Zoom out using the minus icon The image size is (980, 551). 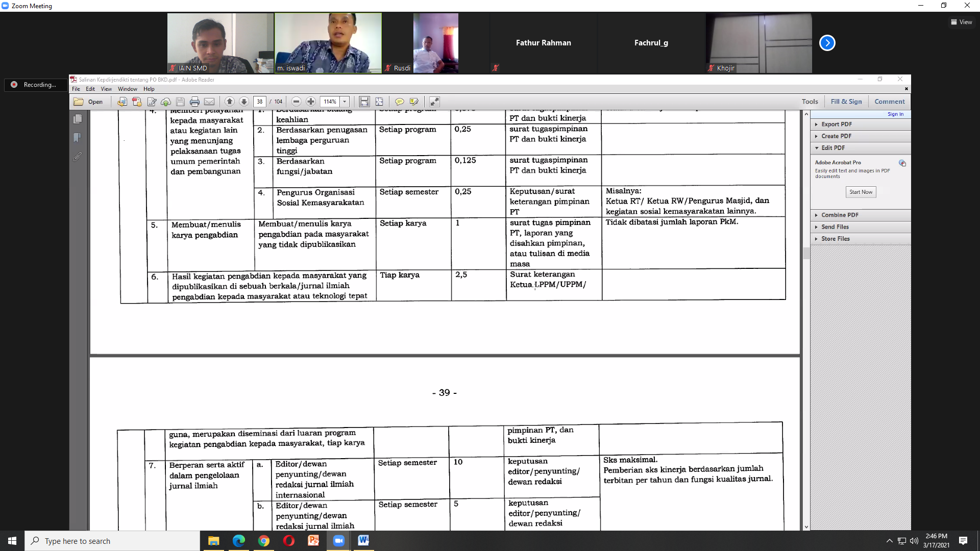pos(296,102)
